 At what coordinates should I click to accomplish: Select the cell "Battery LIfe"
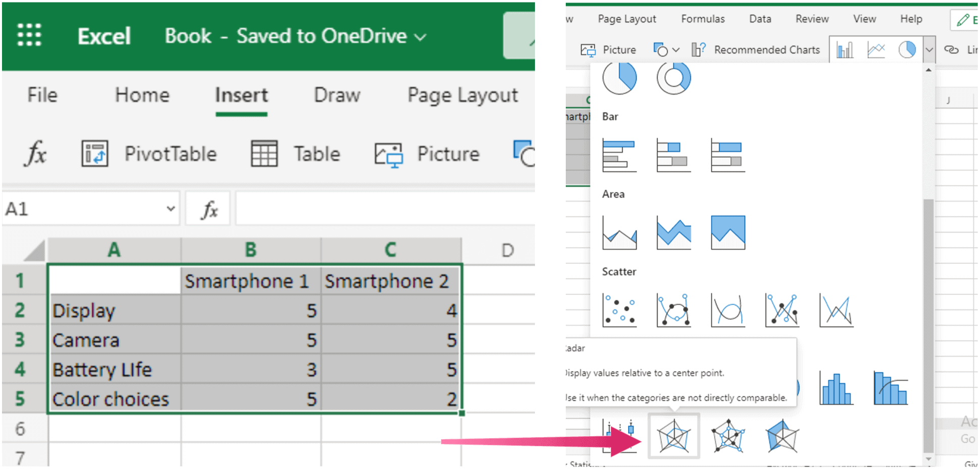pos(115,369)
